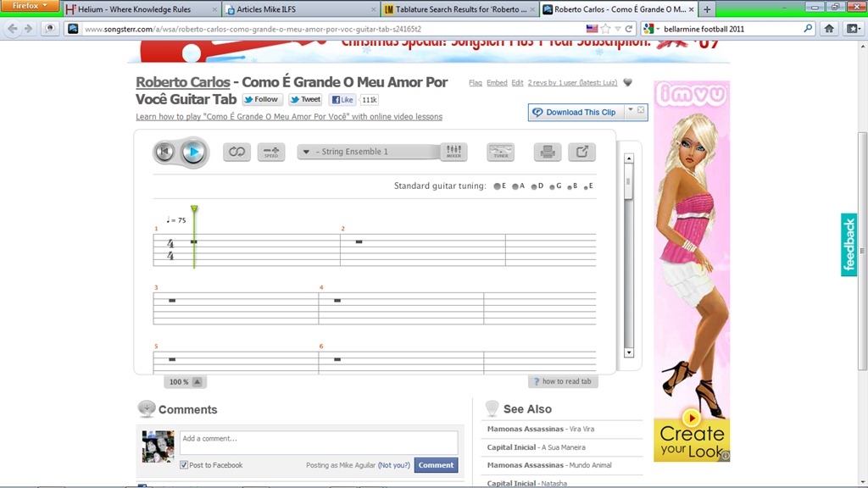This screenshot has width=868, height=488.
Task: Click the Tweet button
Action: 305,100
